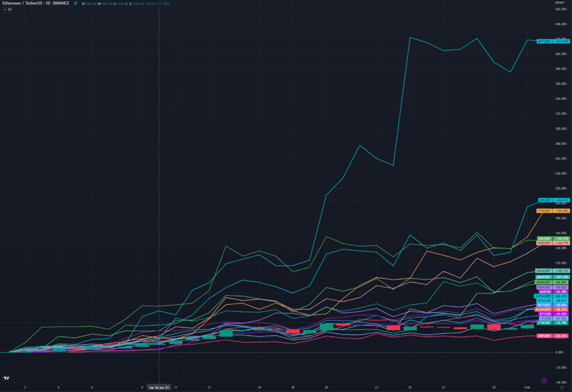Select the APTUSDT price label
Image resolution: width=572 pixels, height=392 pixels.
tap(544, 41)
